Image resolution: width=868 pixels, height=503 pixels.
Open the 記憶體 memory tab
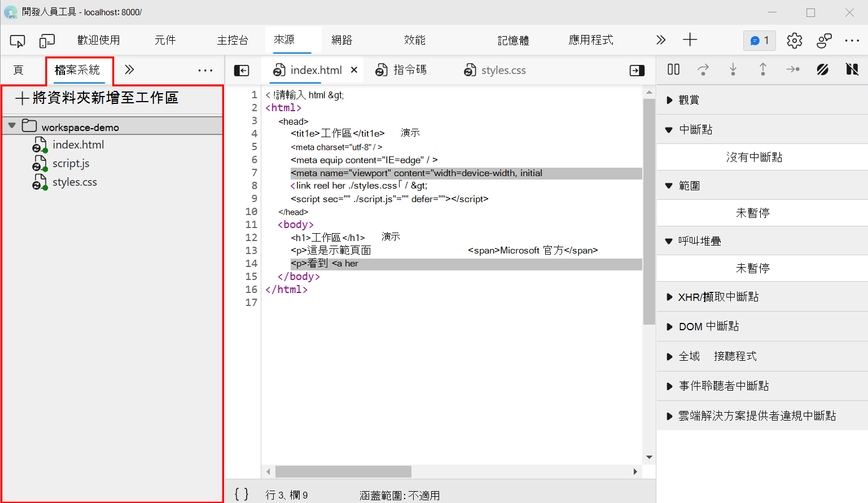click(x=514, y=40)
